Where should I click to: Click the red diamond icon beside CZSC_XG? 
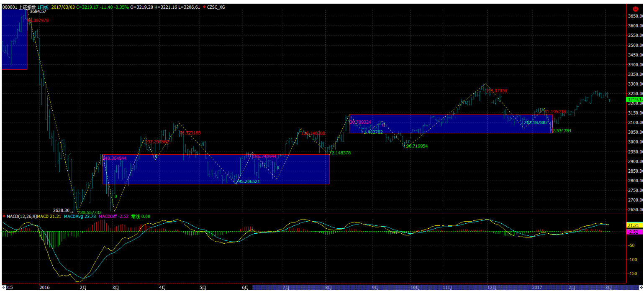coord(204,7)
